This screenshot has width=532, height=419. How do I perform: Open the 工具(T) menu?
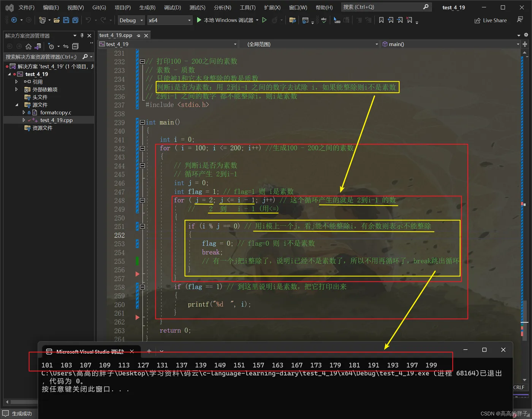pyautogui.click(x=247, y=7)
